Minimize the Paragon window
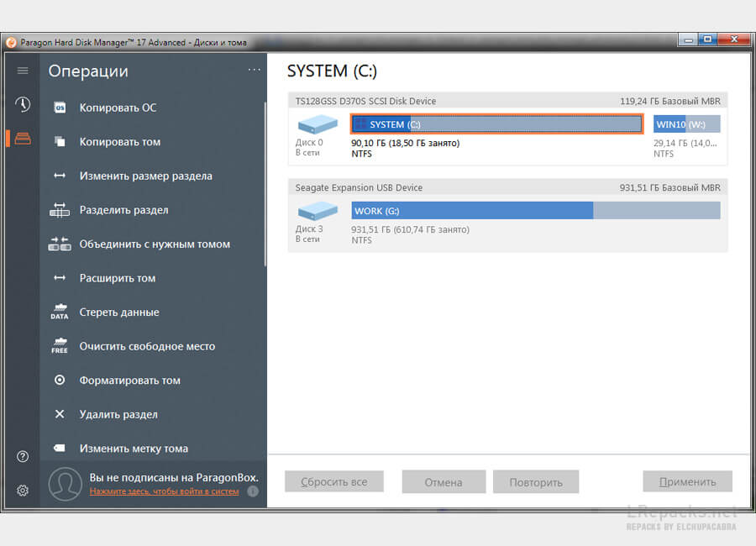 tap(689, 39)
